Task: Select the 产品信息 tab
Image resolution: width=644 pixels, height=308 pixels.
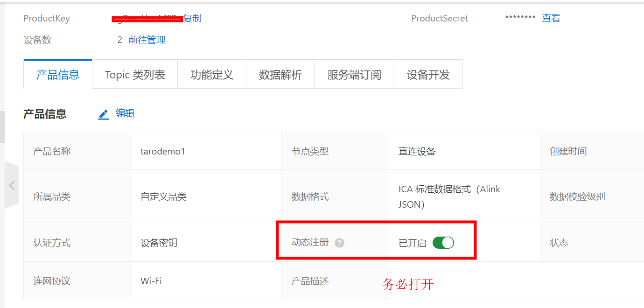Action: click(58, 75)
